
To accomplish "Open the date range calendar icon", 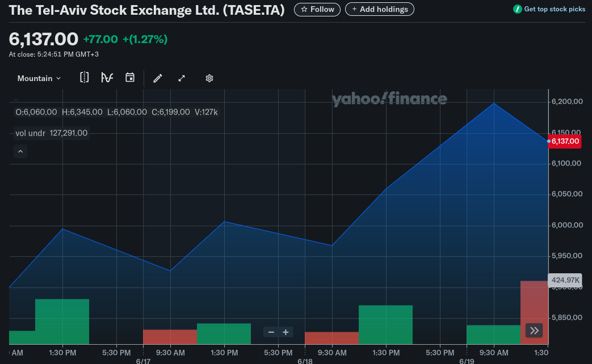I will pyautogui.click(x=130, y=78).
